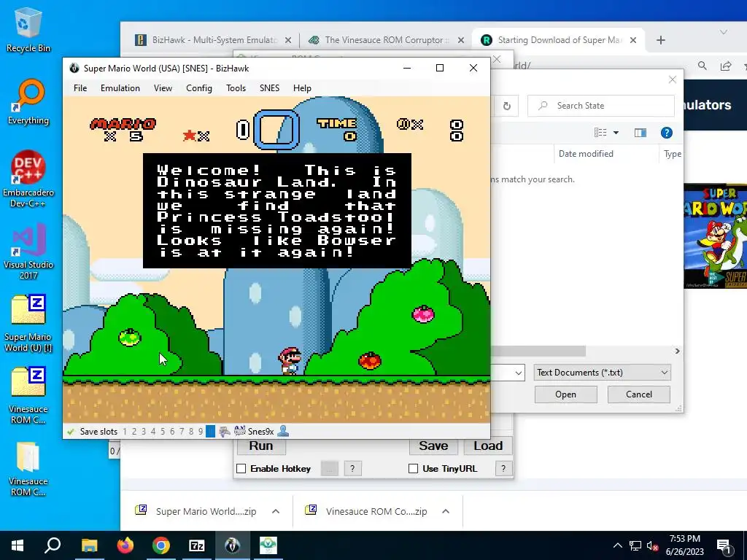Click the share page icon in Chrome
The width and height of the screenshot is (747, 560).
pyautogui.click(x=726, y=66)
